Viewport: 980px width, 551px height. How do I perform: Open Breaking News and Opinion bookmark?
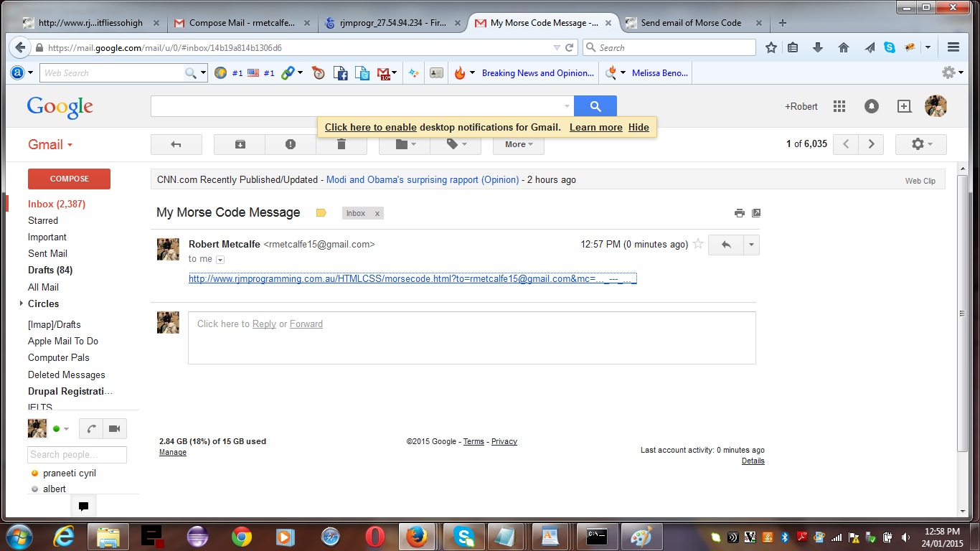click(538, 72)
